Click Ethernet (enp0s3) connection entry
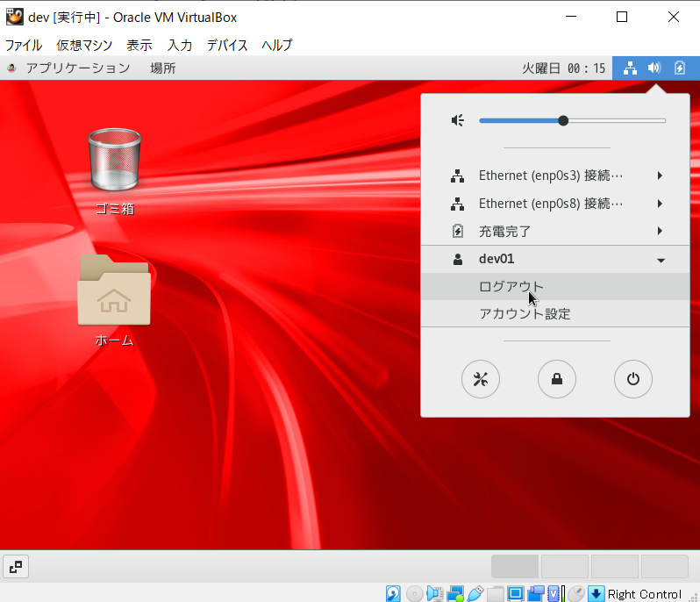This screenshot has width=700, height=602. [x=555, y=176]
